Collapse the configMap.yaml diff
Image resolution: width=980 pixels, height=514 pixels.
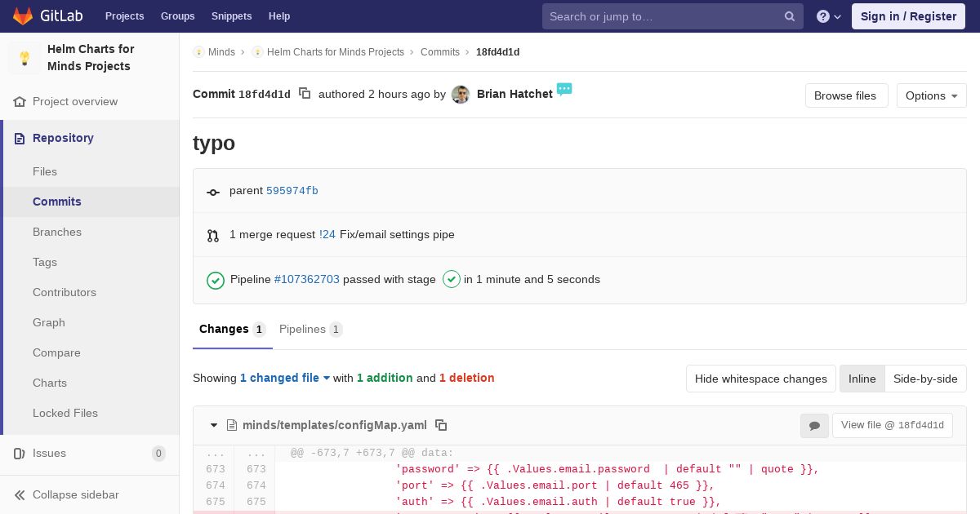(214, 425)
